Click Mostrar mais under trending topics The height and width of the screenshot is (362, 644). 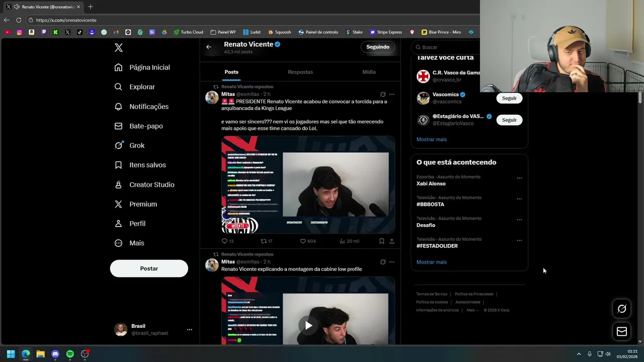click(431, 262)
